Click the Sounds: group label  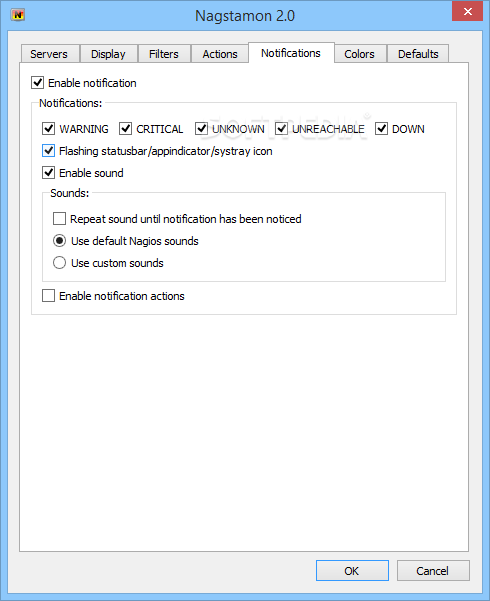(x=70, y=193)
